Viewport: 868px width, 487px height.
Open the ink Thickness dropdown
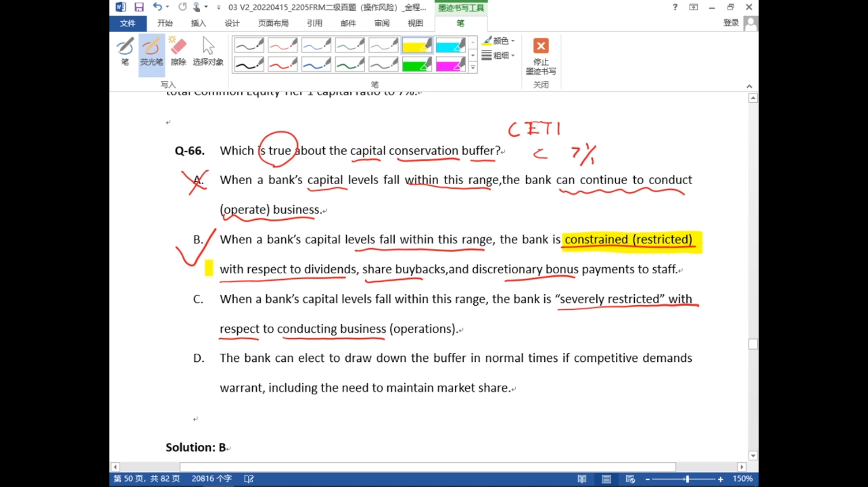tap(500, 56)
